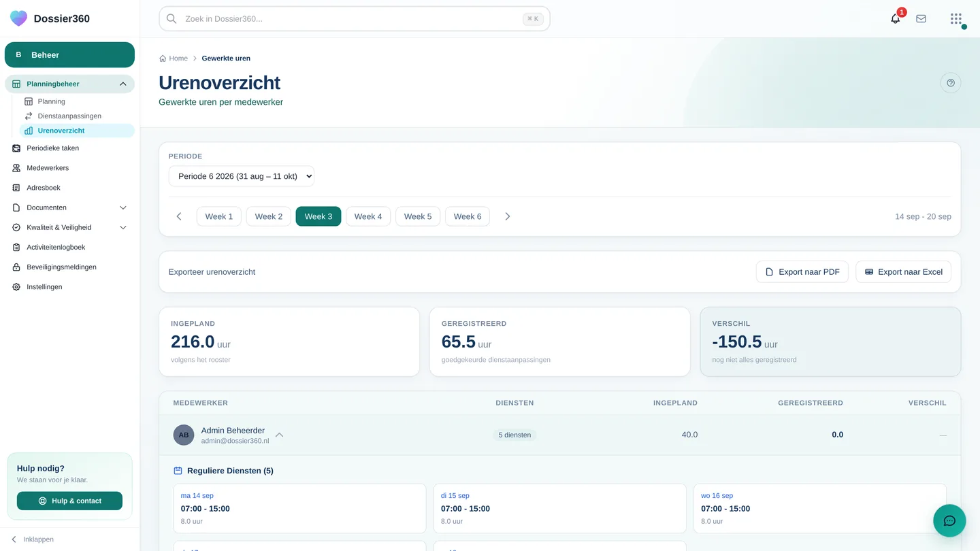
Task: Open the notifications bell
Action: [896, 18]
